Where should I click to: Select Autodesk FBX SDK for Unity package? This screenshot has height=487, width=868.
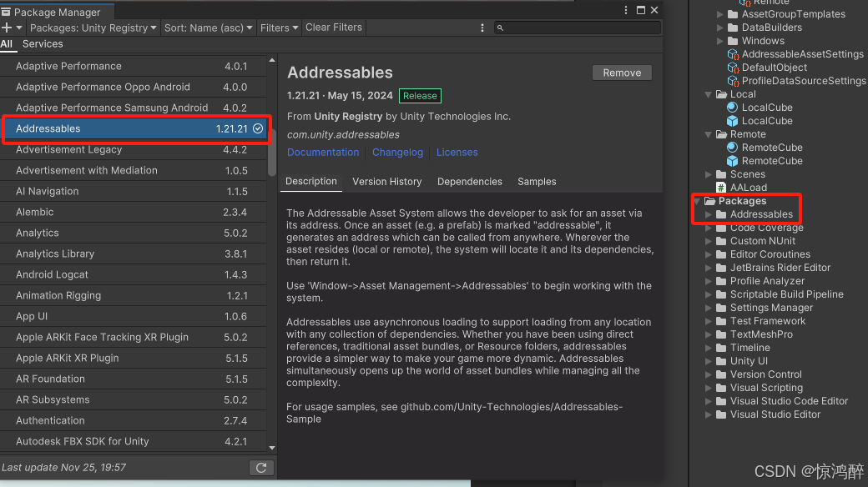pos(133,442)
